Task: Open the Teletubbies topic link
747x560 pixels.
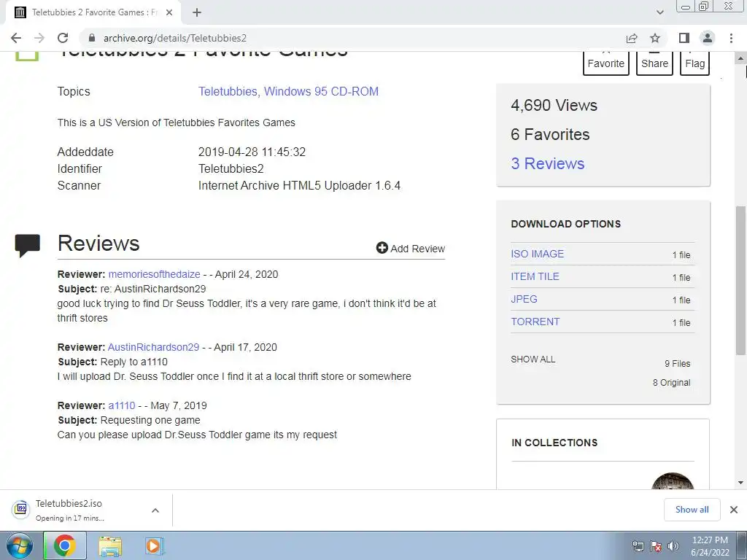Action: 228,91
